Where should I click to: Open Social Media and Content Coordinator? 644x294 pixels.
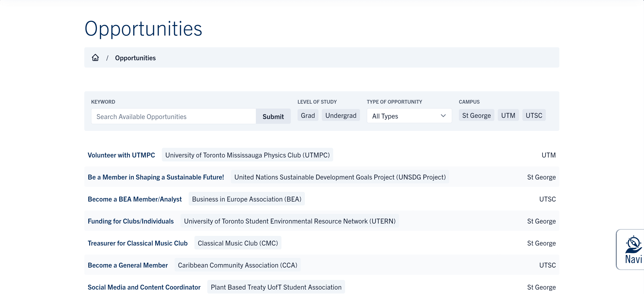click(x=144, y=287)
